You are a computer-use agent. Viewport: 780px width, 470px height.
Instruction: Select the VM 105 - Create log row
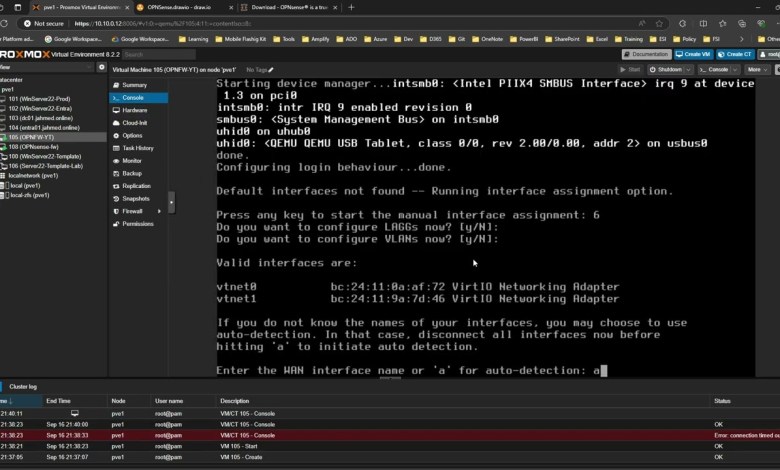(x=390, y=457)
